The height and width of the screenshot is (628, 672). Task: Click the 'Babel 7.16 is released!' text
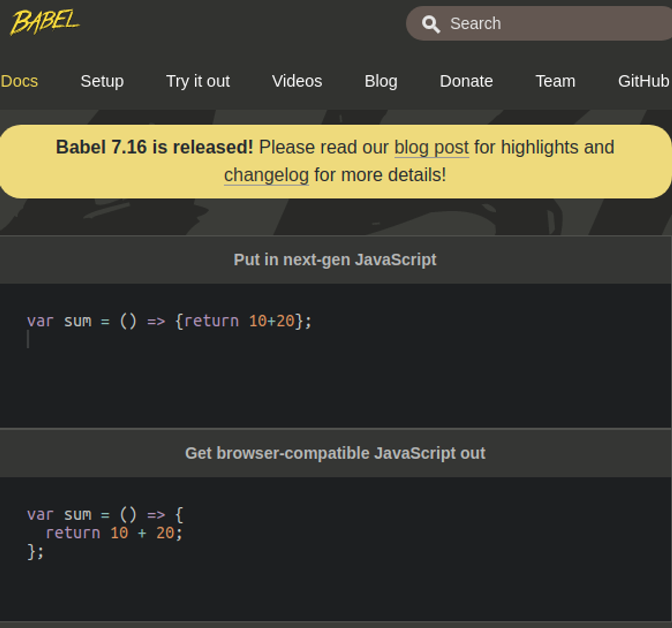(x=155, y=147)
